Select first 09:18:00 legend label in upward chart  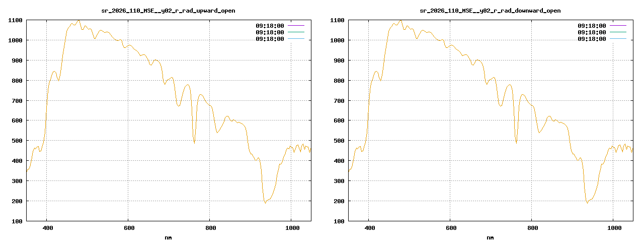(270, 25)
